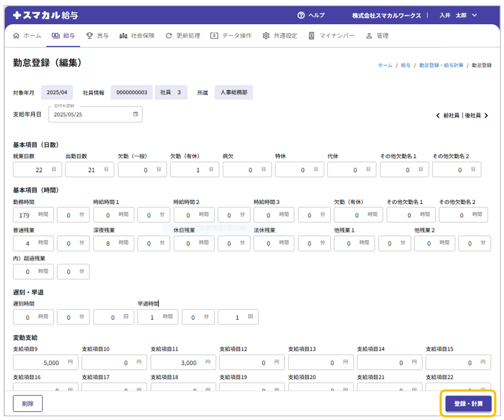
Task: Click the ホーム breadcrumb link
Action: (385, 65)
